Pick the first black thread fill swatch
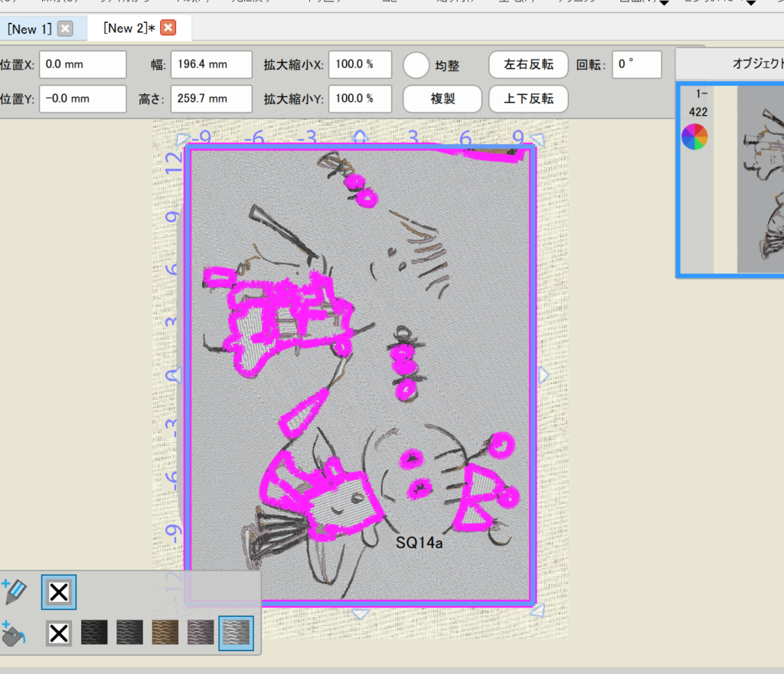 95,633
